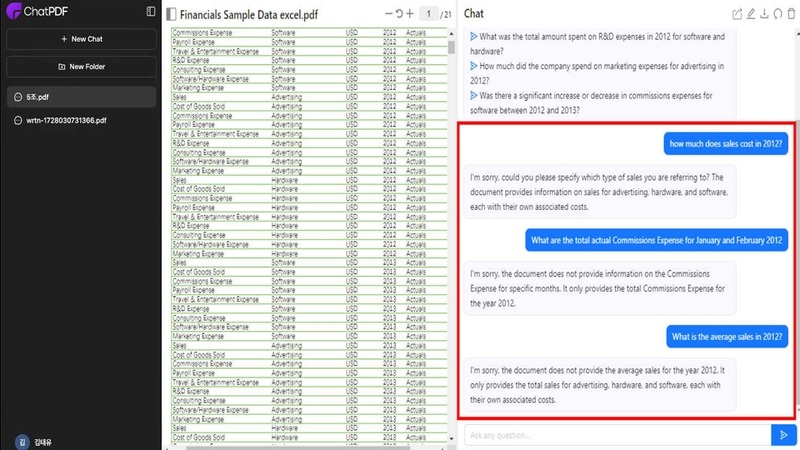Image resolution: width=800 pixels, height=450 pixels.
Task: Open the wrtn-1728030731366.pdf chat
Action: click(82, 120)
